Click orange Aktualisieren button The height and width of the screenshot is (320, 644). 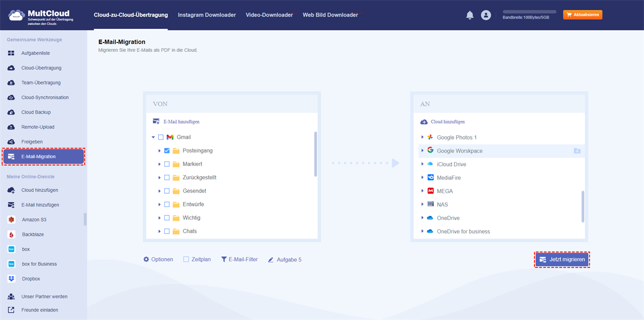582,15
